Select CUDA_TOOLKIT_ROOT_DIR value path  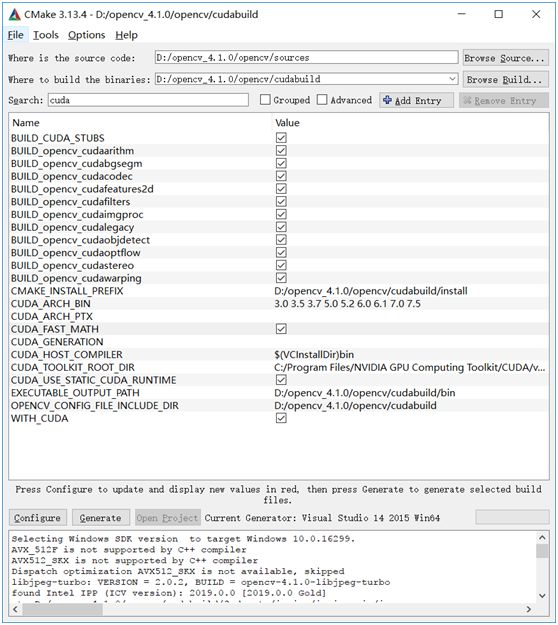410,368
